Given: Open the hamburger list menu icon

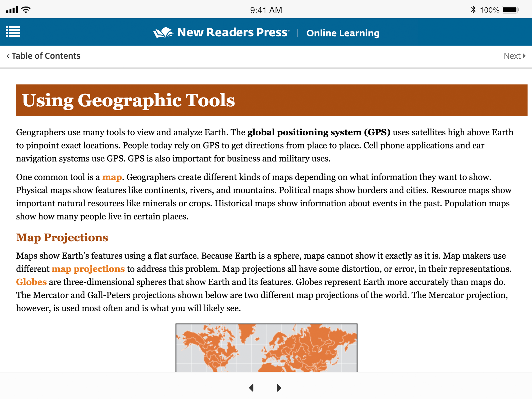Looking at the screenshot, I should click(13, 32).
